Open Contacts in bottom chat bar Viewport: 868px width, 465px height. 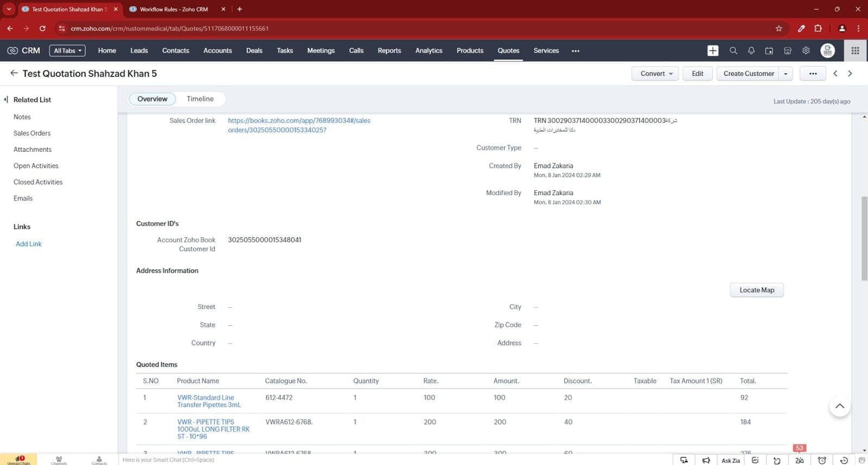click(99, 460)
